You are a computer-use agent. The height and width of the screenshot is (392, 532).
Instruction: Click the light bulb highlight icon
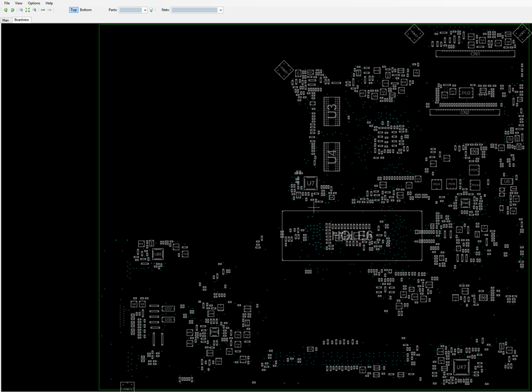pos(151,10)
